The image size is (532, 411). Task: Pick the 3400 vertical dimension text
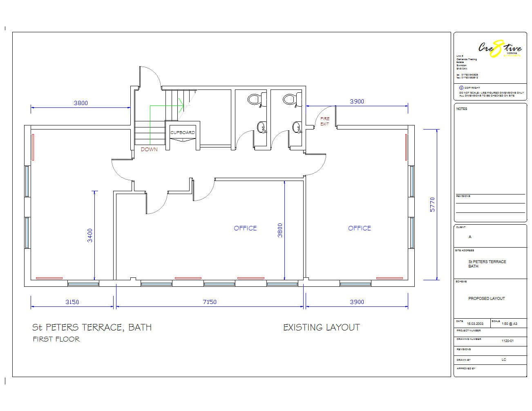coord(90,235)
